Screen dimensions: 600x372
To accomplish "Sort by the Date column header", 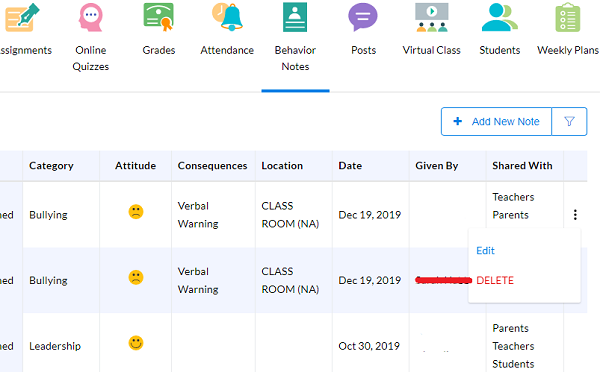I will (x=350, y=166).
